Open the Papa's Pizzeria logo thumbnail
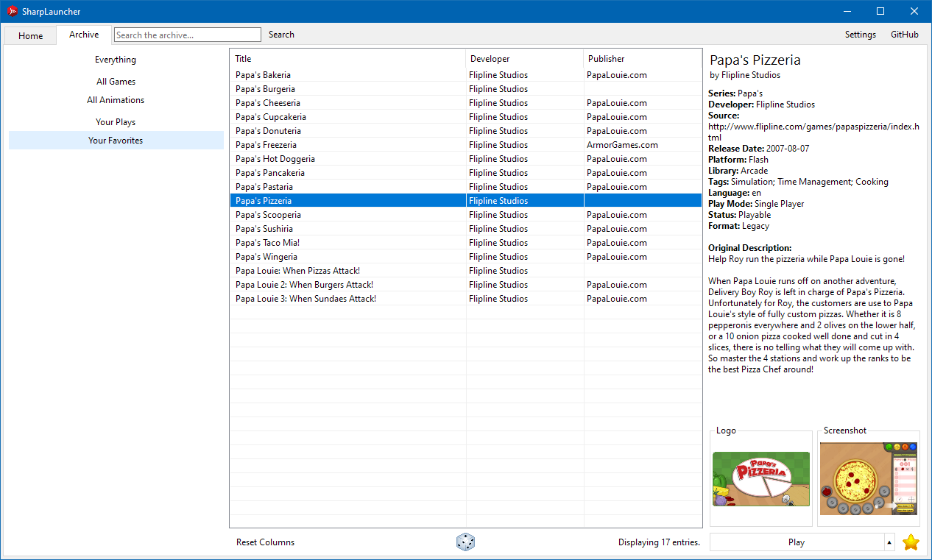Screen dimensions: 932x560 760,479
